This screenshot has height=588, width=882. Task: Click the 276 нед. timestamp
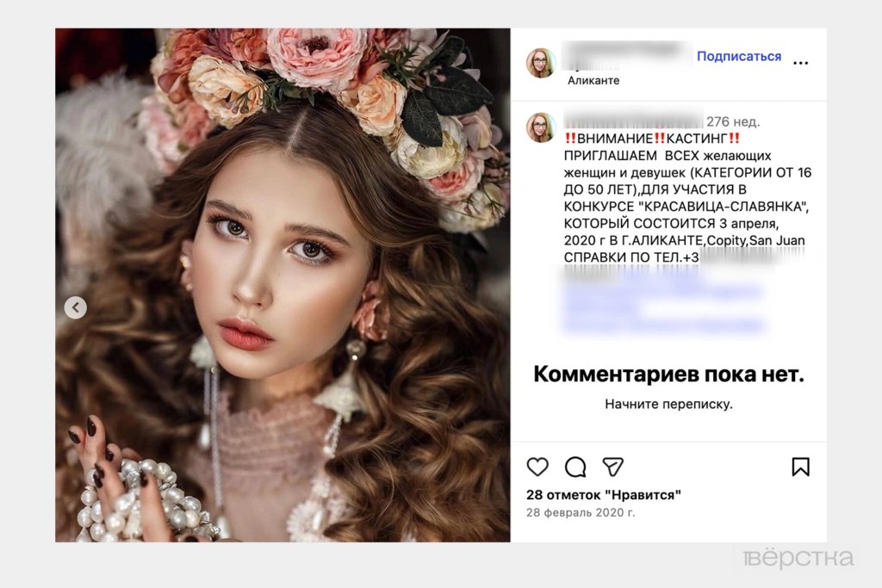[733, 121]
